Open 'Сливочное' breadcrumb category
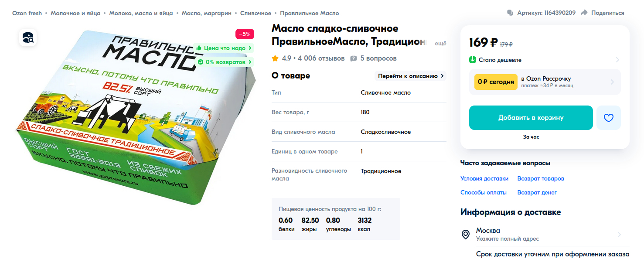 pyautogui.click(x=256, y=13)
